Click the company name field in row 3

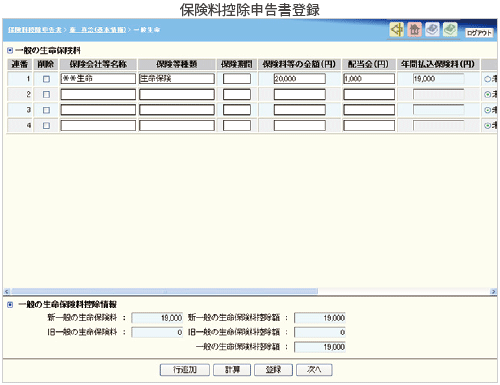pyautogui.click(x=98, y=110)
